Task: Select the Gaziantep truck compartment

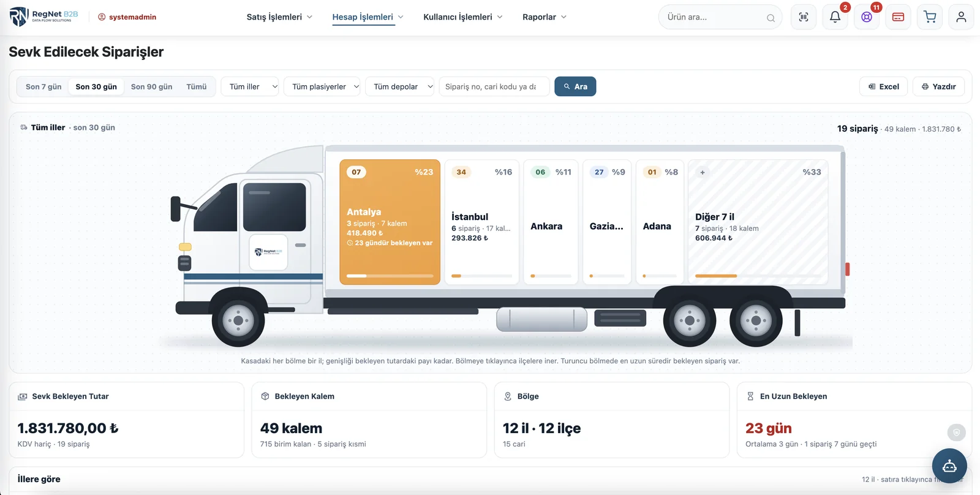Action: (607, 222)
